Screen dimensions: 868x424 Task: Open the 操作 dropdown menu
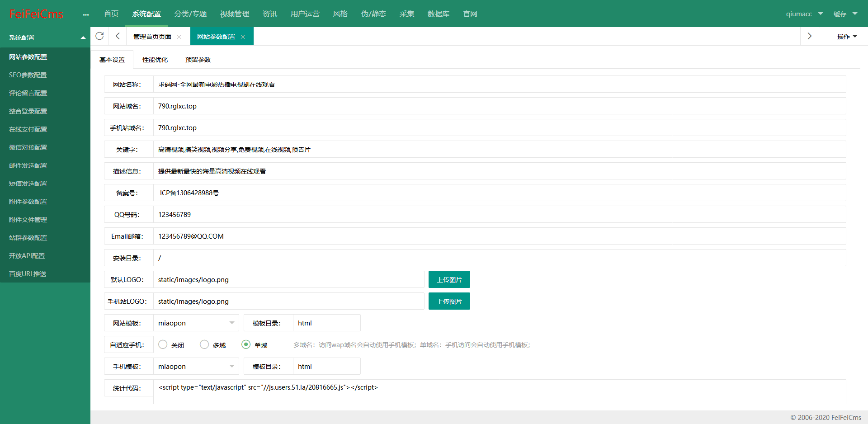(x=847, y=36)
